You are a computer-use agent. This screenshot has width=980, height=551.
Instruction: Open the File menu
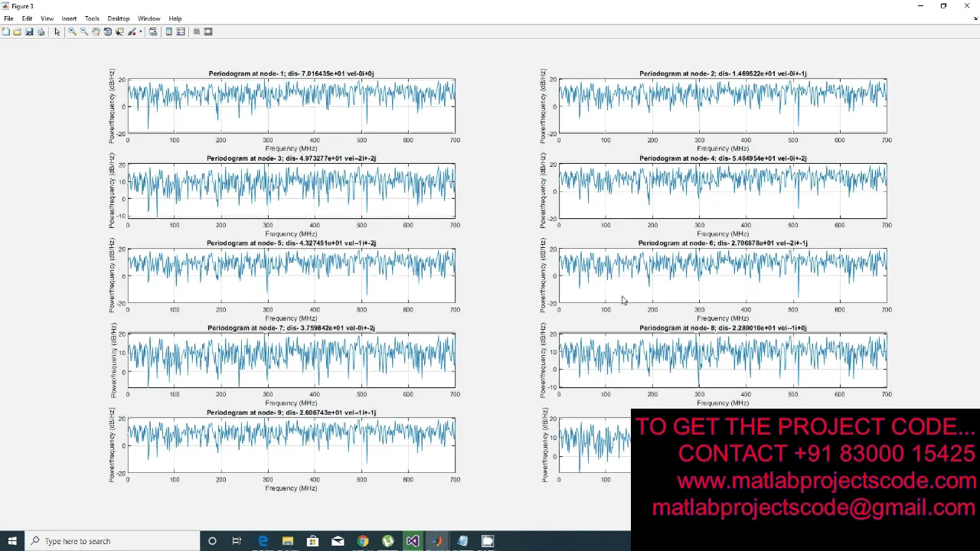(x=8, y=18)
